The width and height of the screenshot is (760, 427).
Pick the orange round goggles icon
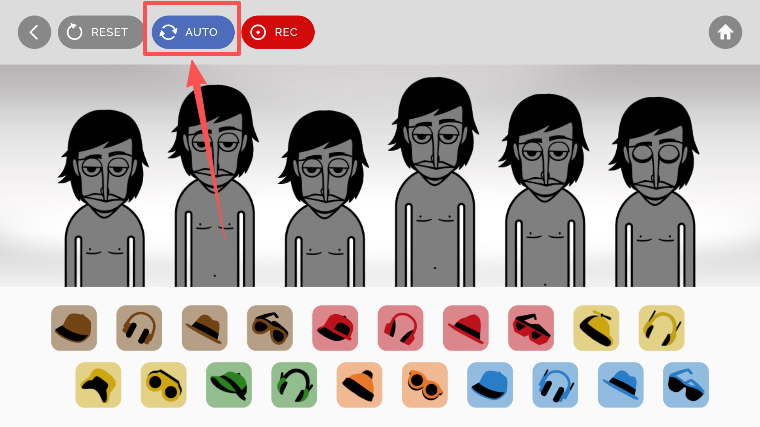tap(425, 385)
